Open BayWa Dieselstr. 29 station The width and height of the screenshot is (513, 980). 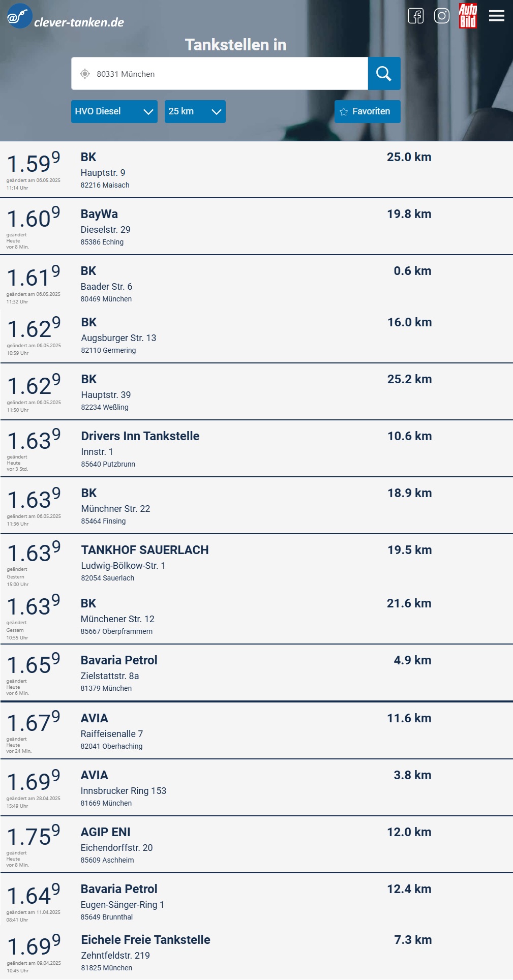pos(203,227)
